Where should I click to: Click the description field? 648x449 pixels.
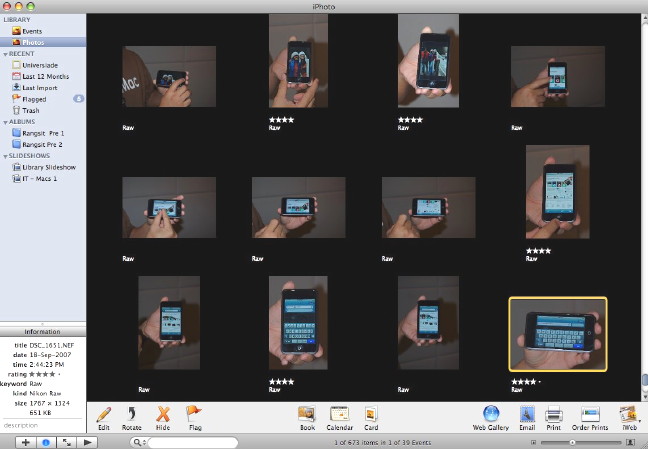[43, 425]
